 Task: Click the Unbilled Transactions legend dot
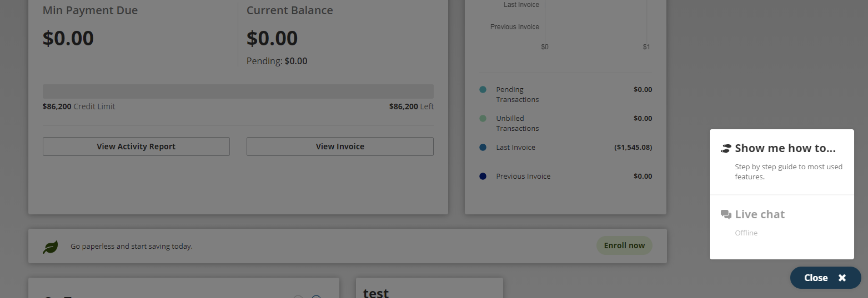click(483, 118)
